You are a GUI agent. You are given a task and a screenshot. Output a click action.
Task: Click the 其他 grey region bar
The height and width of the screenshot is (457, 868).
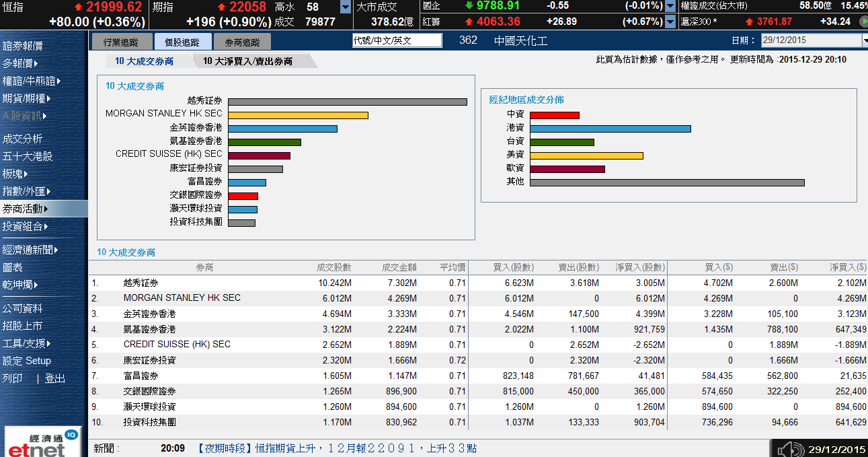tap(667, 182)
